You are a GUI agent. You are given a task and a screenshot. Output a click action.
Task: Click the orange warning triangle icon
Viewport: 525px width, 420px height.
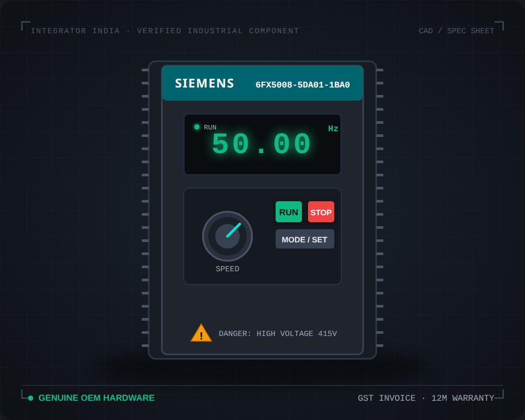201,333
